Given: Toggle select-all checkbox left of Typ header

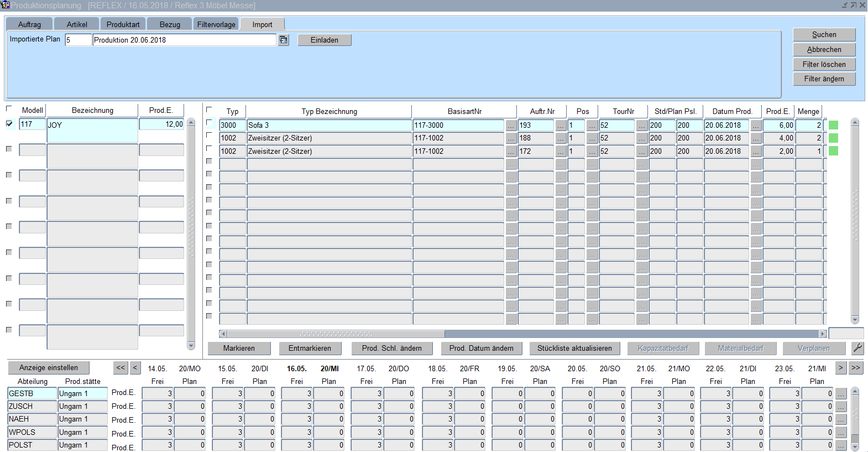Looking at the screenshot, I should point(209,110).
